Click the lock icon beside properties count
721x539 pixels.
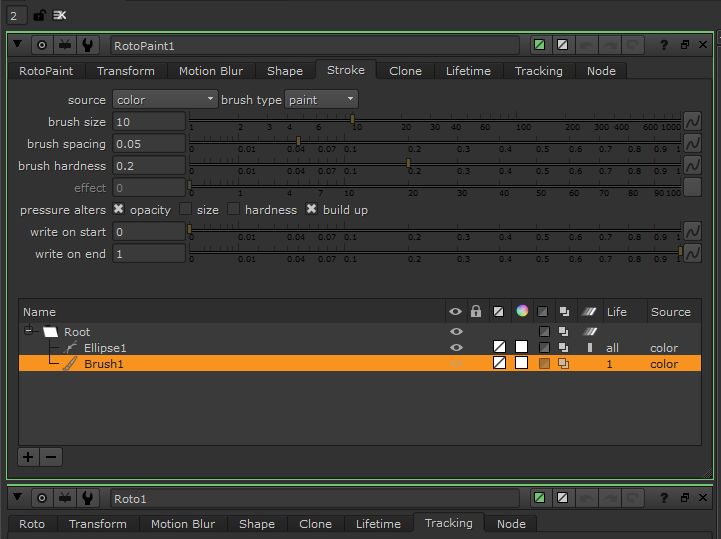39,16
